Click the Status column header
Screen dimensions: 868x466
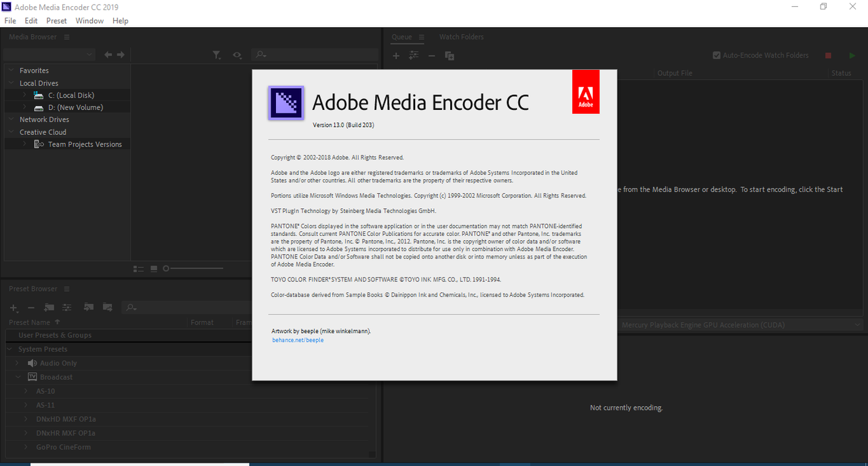[841, 73]
